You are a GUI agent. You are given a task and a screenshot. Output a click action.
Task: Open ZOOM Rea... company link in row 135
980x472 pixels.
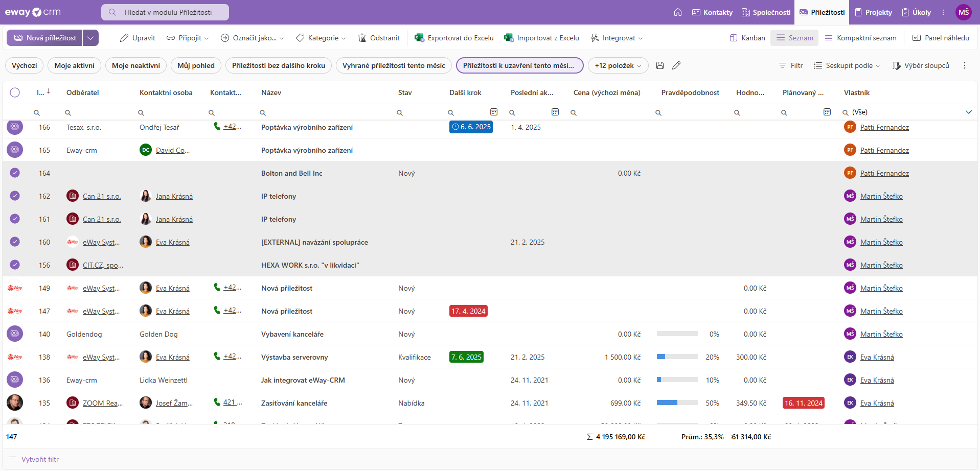pos(103,403)
